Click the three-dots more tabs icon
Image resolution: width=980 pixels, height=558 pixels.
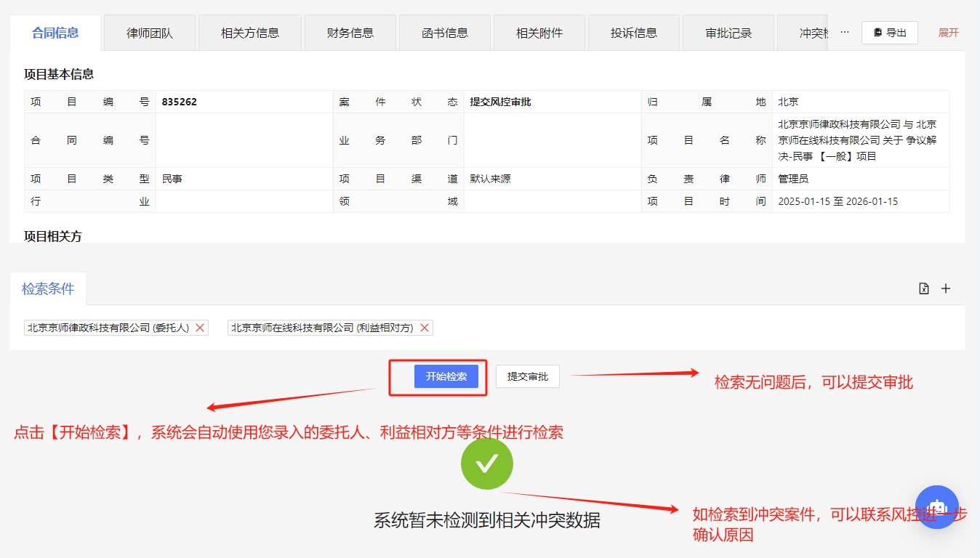coord(844,33)
